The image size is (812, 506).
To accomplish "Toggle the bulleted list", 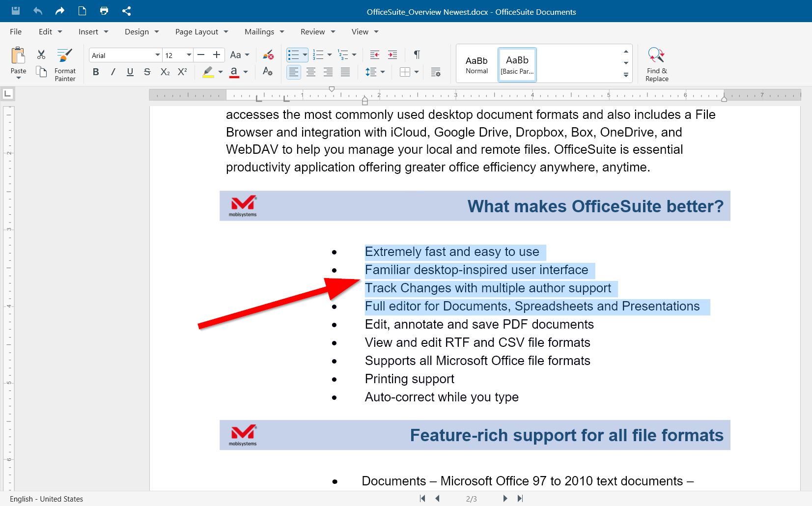I will pyautogui.click(x=293, y=55).
